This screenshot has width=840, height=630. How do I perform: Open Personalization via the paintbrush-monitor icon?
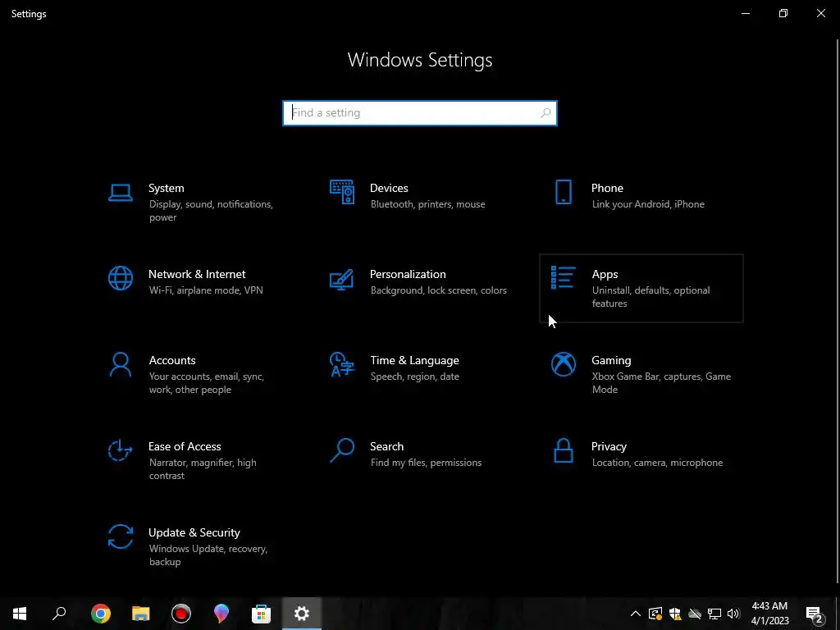(342, 279)
